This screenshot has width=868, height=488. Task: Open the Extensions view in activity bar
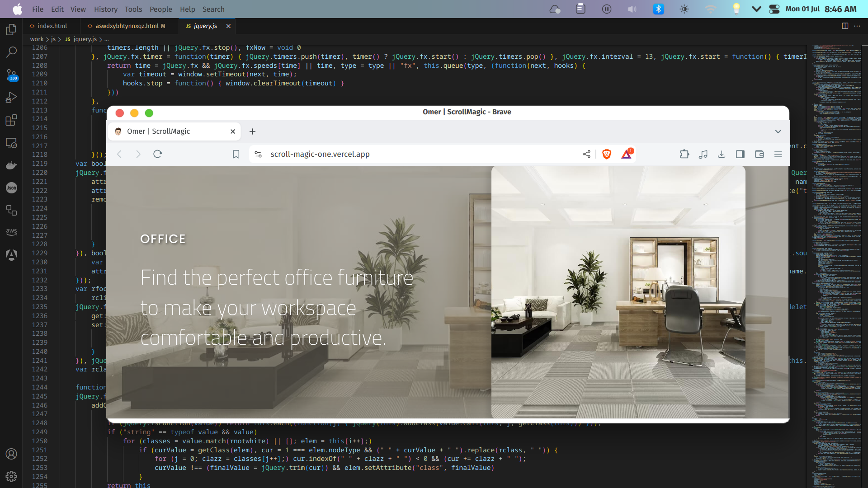(11, 120)
